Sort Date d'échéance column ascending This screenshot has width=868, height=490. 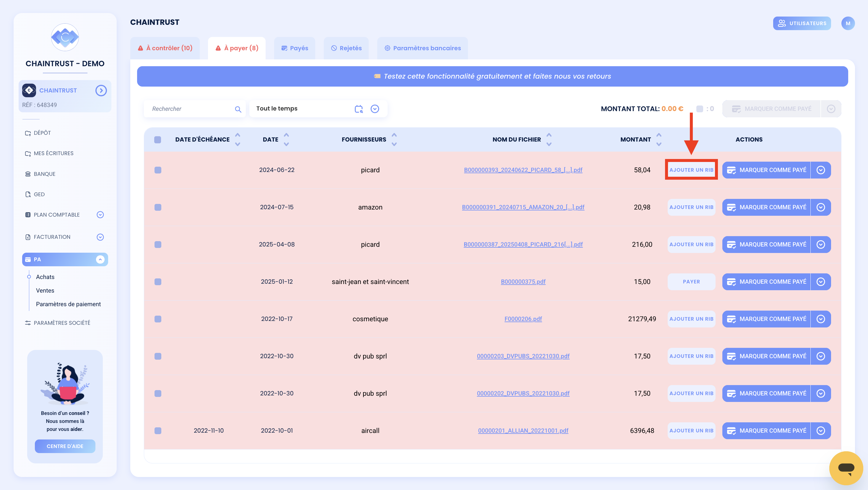click(x=238, y=135)
